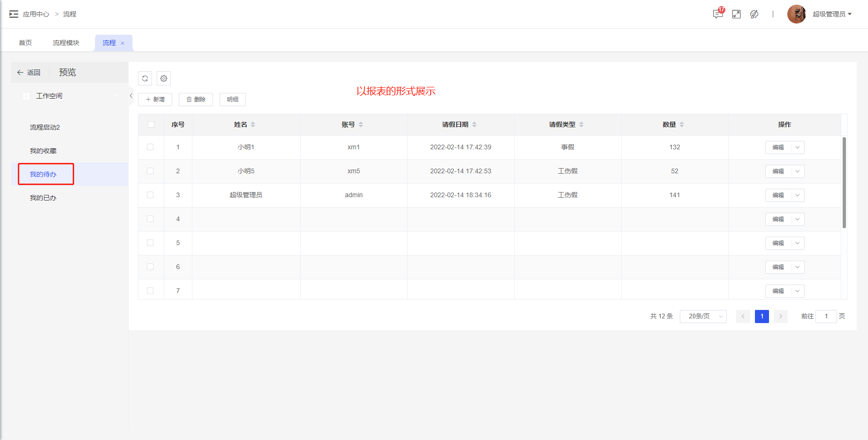
Task: Select page 1 in pagination
Action: point(762,316)
